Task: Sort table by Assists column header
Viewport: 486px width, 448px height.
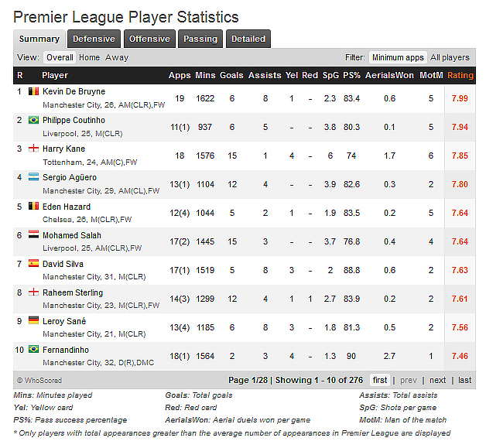Action: coord(265,75)
